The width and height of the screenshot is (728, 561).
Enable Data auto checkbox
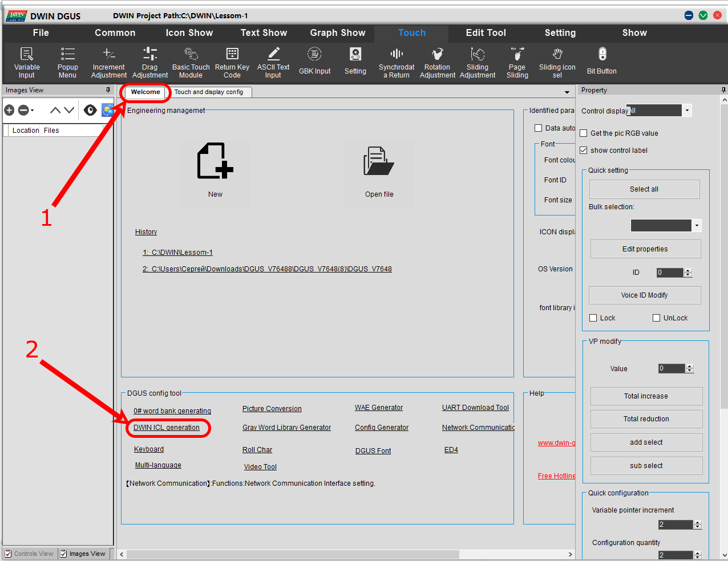coord(538,128)
